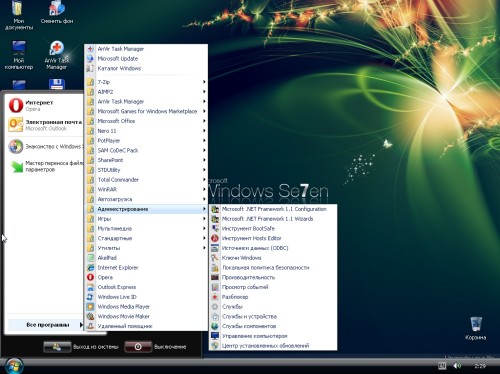
Task: Open My Documents desktop icon
Action: coord(19,16)
